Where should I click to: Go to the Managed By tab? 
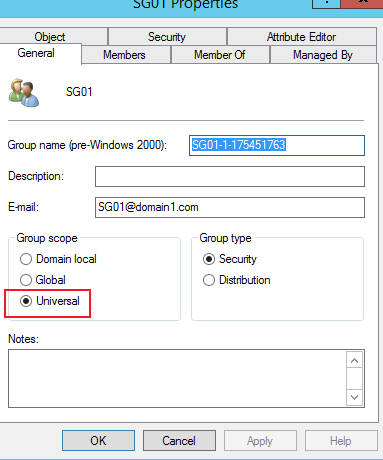[x=323, y=55]
